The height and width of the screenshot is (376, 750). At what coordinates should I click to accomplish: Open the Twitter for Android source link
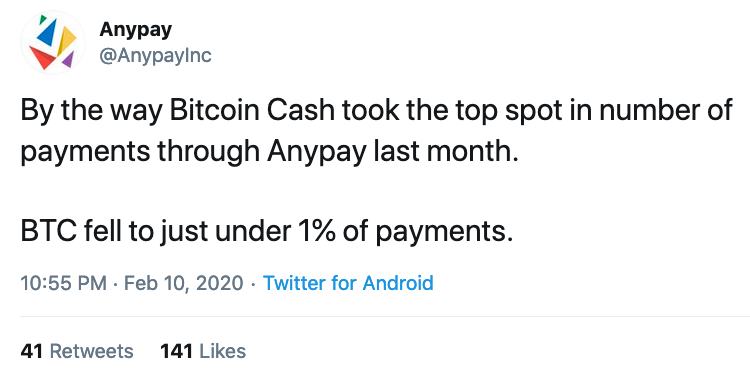click(x=348, y=283)
